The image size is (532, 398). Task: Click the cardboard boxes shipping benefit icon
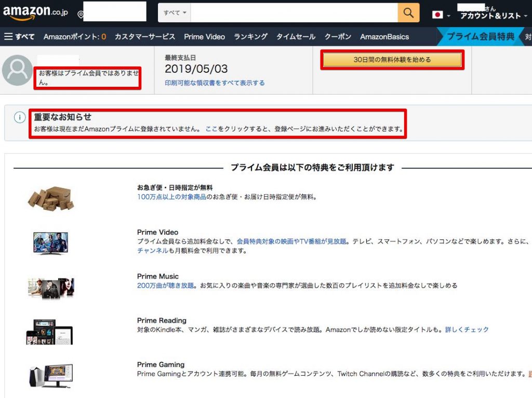pyautogui.click(x=49, y=197)
